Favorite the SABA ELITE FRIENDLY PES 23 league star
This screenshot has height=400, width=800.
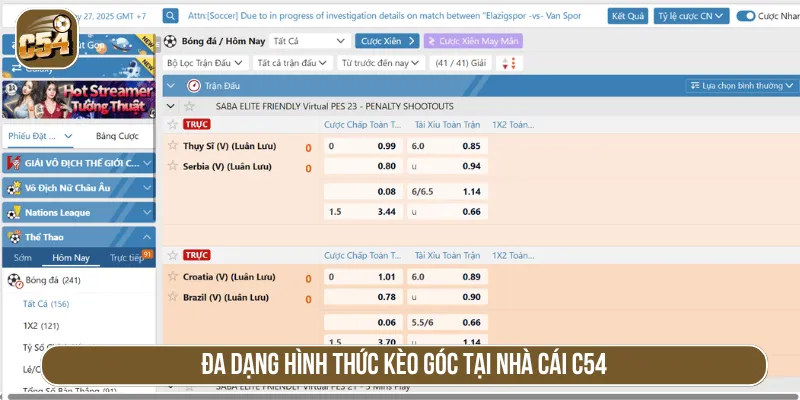189,107
